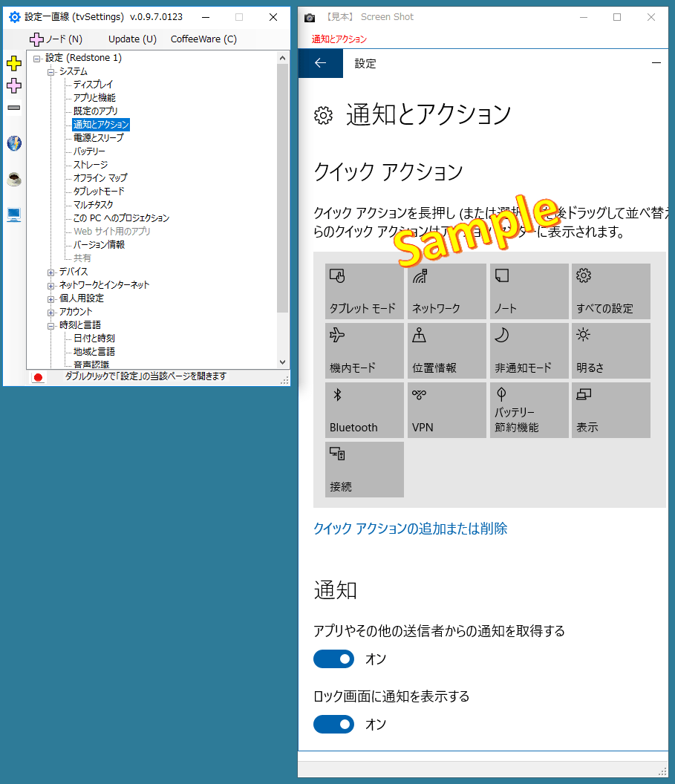Screen dimensions: 675x784
Task: Collapse the システム tree node
Action: [51, 71]
